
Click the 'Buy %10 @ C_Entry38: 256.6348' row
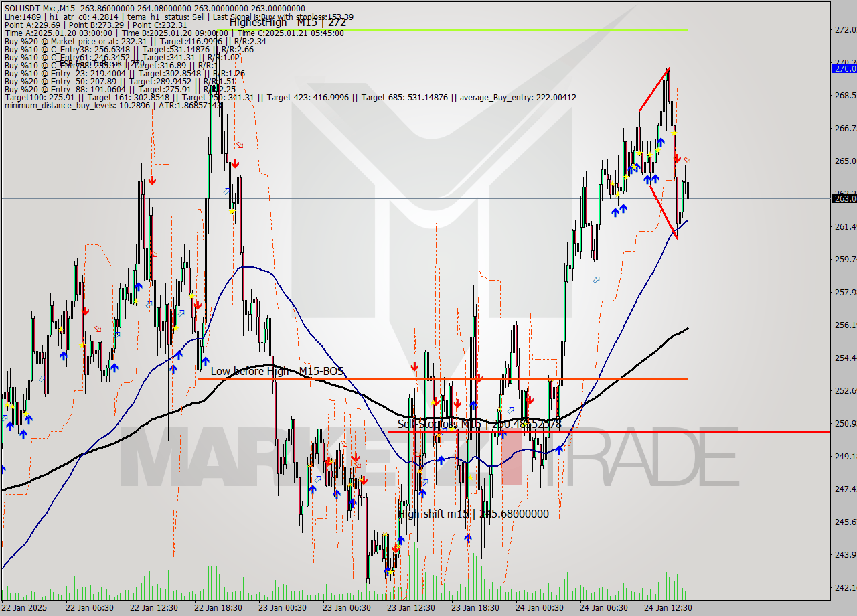129,49
